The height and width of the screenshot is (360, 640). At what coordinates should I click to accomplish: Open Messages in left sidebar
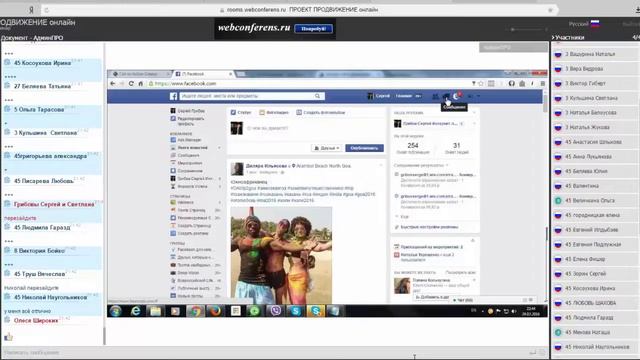point(185,156)
